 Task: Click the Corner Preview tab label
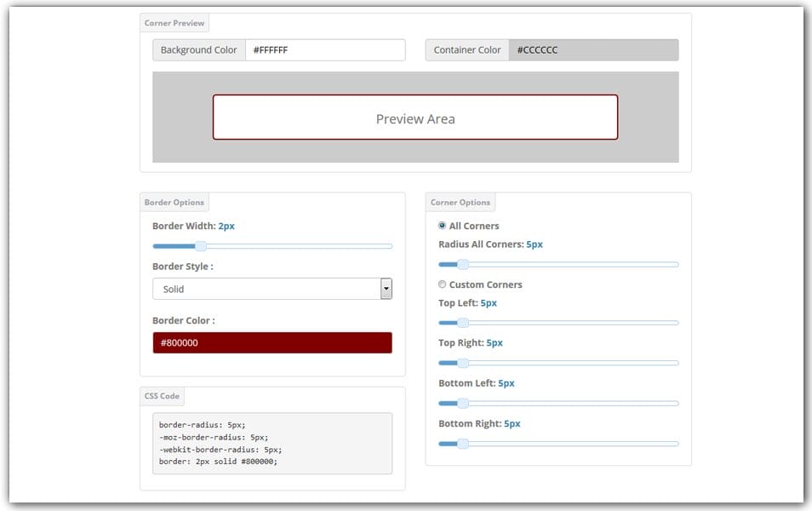[174, 23]
